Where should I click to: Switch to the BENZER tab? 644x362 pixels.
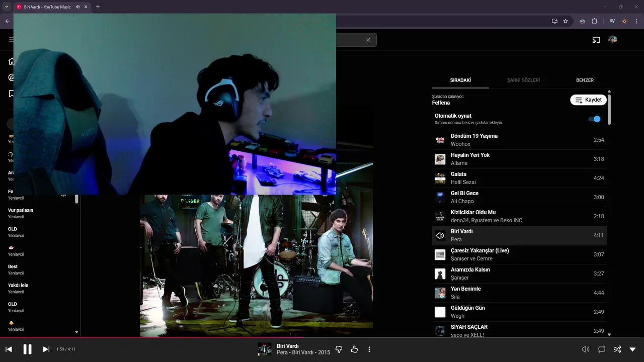(x=585, y=80)
